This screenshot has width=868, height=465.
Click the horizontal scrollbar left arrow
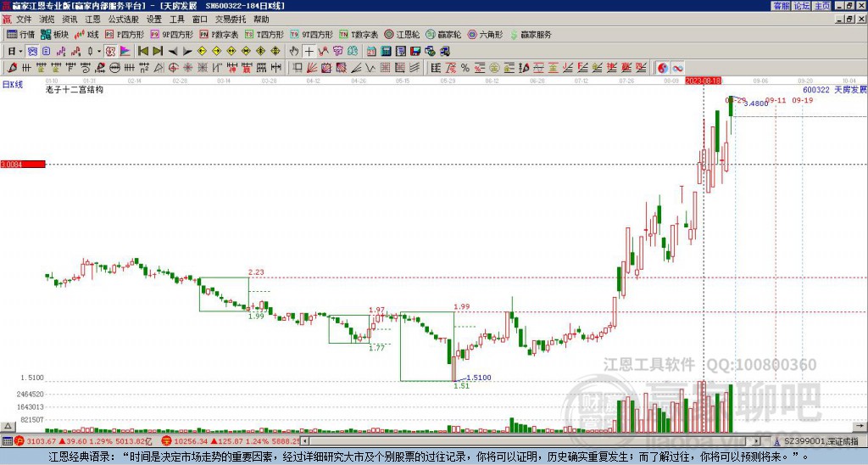(x=305, y=441)
